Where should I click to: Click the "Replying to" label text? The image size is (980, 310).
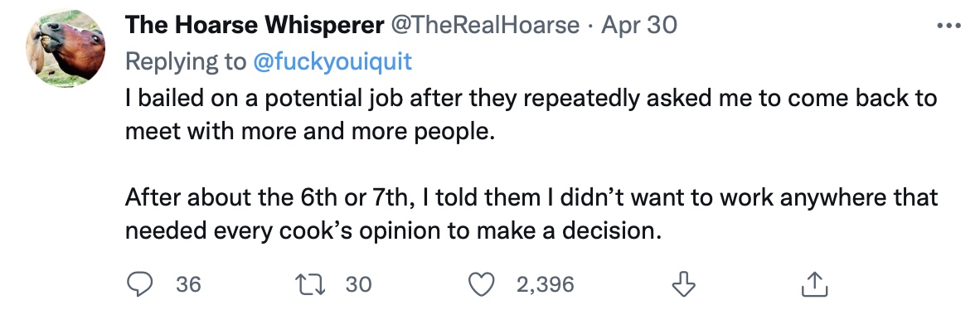tap(187, 61)
